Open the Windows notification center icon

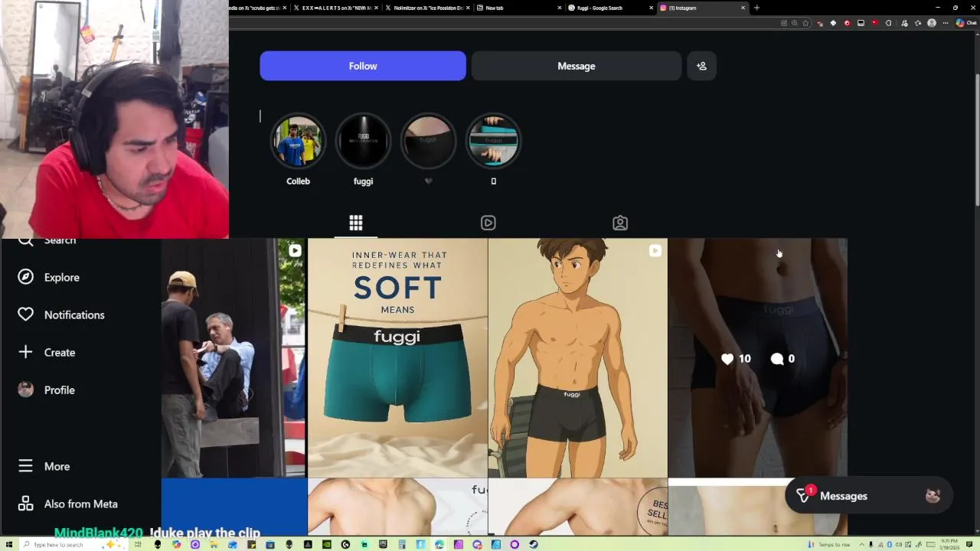[x=969, y=544]
